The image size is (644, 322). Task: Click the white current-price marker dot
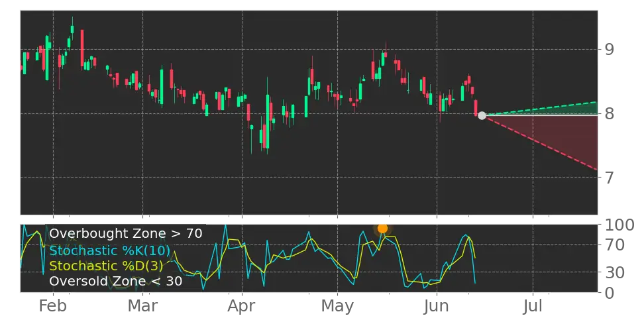coord(482,116)
